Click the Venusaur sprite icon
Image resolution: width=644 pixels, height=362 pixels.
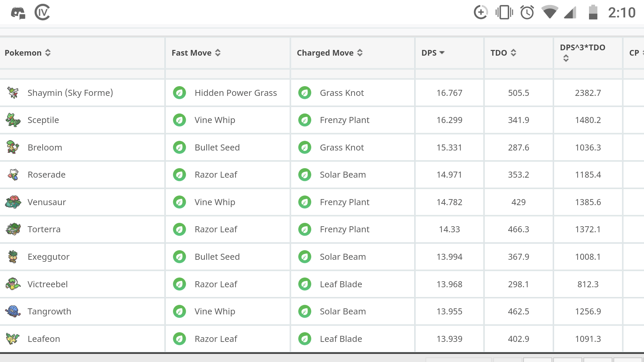click(13, 202)
